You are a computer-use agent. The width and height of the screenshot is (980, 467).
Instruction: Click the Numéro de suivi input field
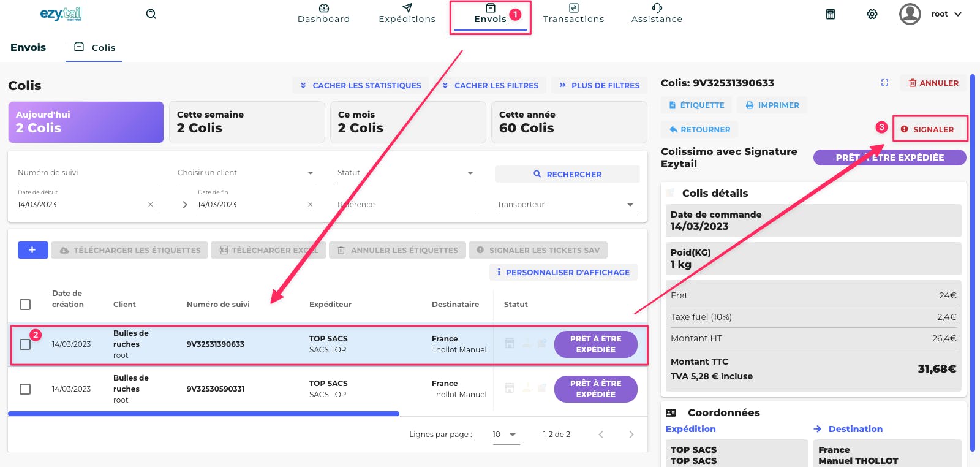pyautogui.click(x=88, y=173)
